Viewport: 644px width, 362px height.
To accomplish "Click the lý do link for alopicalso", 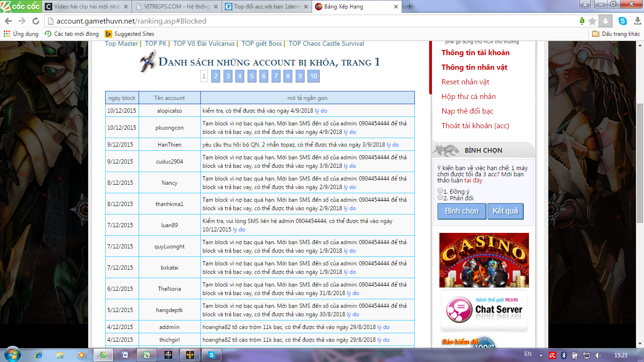I will pyautogui.click(x=321, y=111).
